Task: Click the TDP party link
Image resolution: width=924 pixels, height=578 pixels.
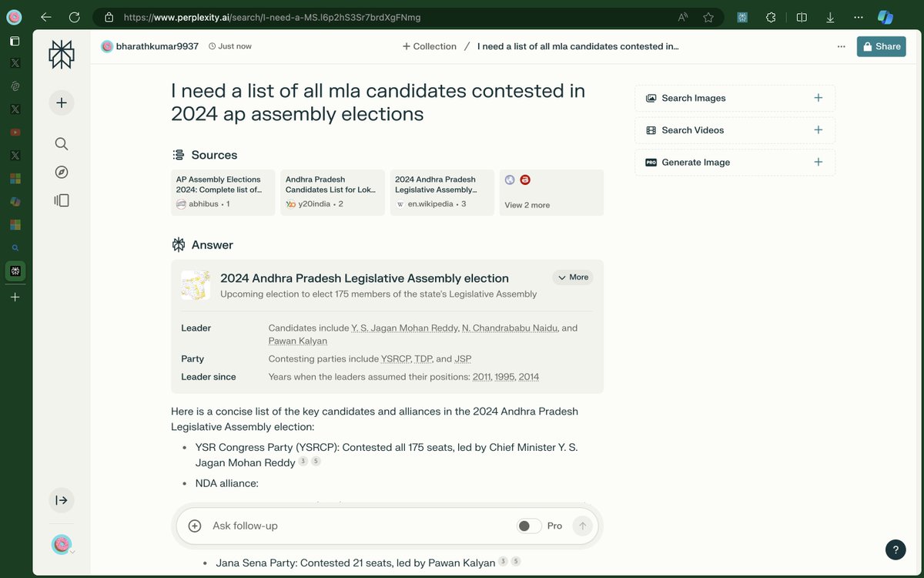Action: tap(424, 358)
